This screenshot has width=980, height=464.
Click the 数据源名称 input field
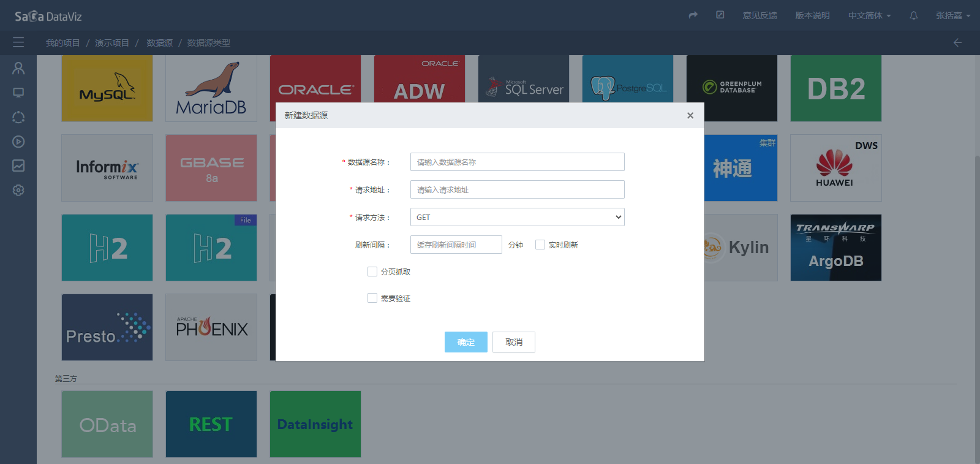coord(518,162)
